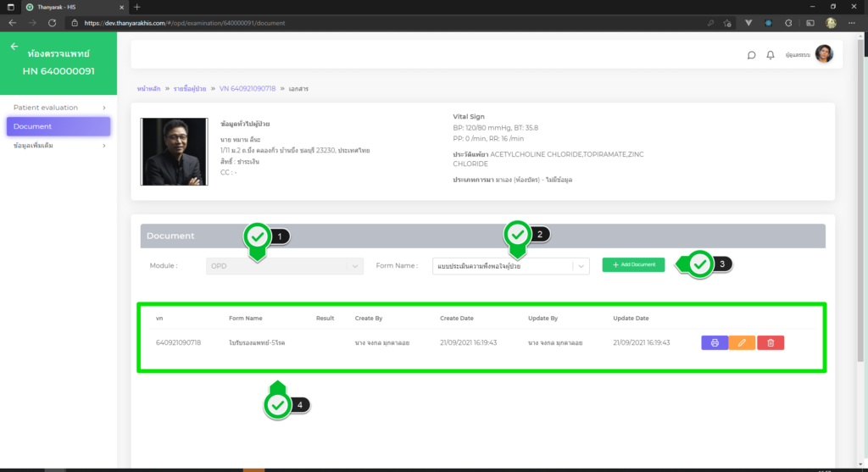The image size is (868, 472).
Task: Delete the document with the red trash button
Action: coord(771,342)
